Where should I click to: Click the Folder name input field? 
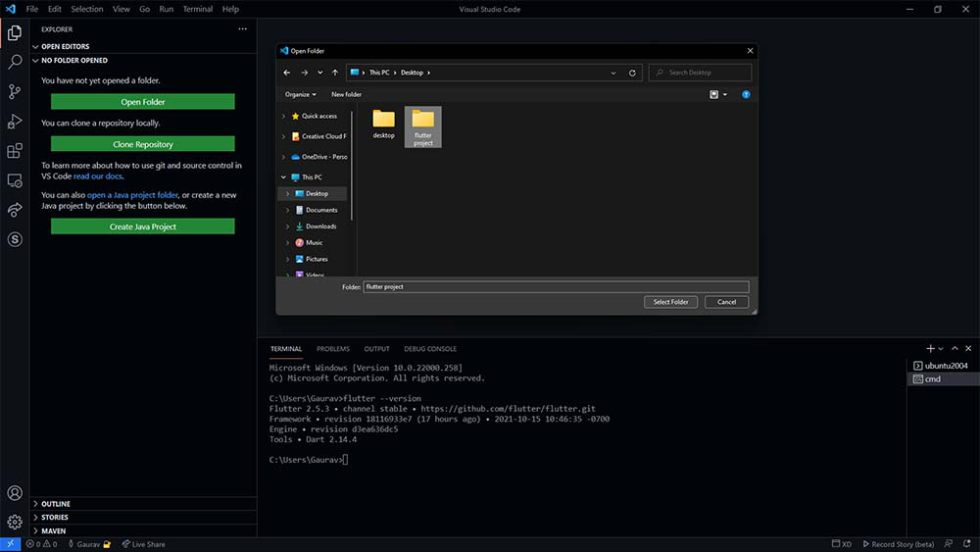point(556,286)
